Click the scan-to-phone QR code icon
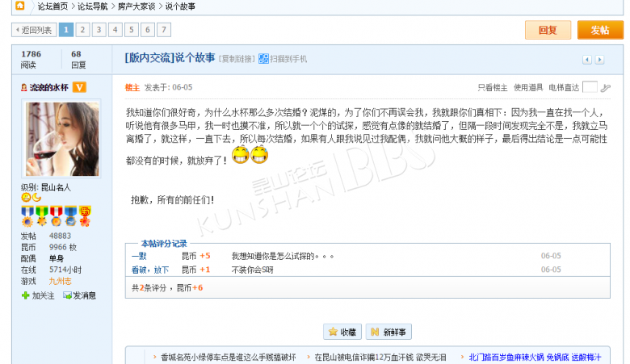Image resolution: width=630 pixels, height=364 pixels. 263,59
